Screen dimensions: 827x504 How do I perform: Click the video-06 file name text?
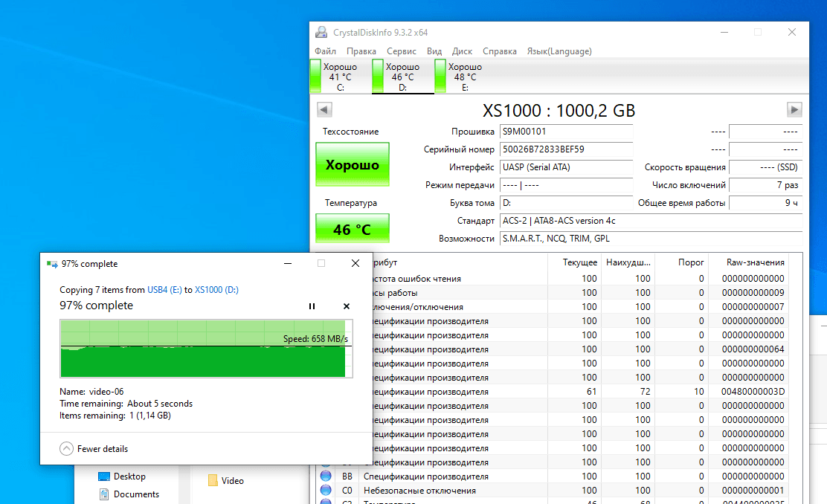[106, 392]
